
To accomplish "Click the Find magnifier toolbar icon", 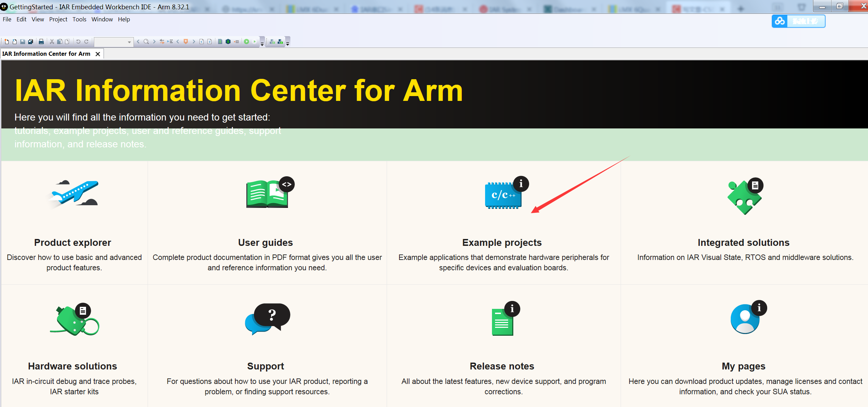I will [146, 42].
